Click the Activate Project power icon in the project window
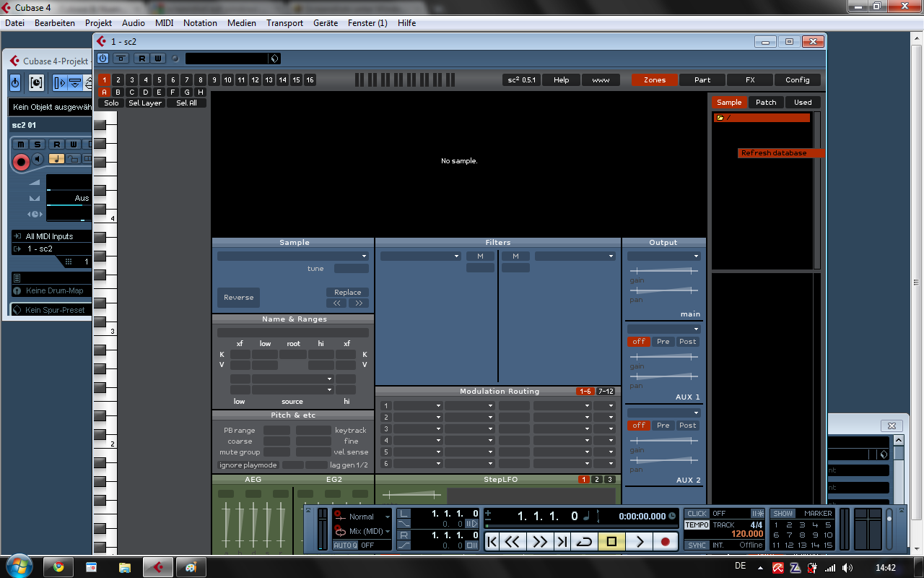 coord(15,83)
